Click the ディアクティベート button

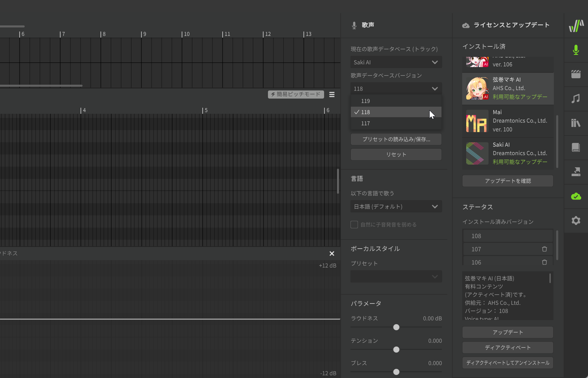click(508, 348)
